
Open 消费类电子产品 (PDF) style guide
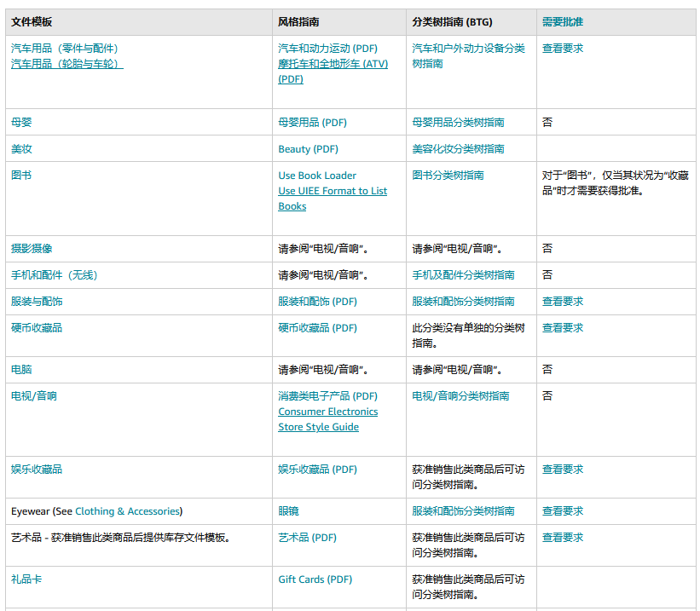click(327, 396)
